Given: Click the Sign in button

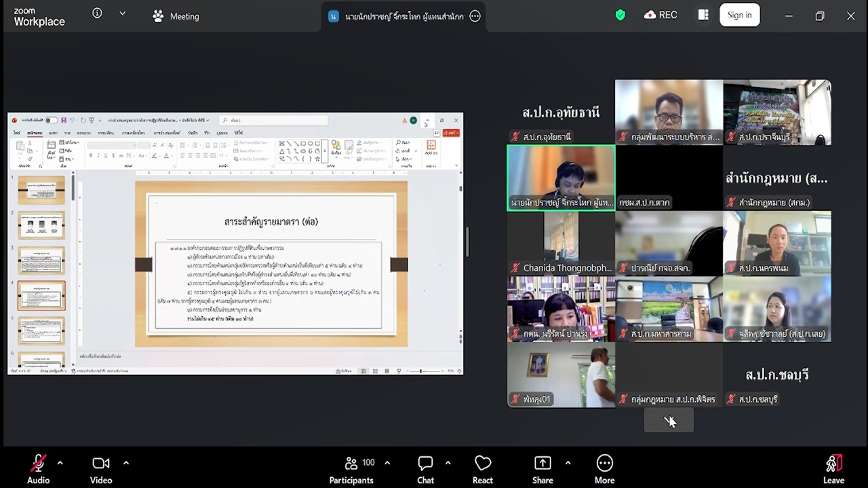Looking at the screenshot, I should (739, 15).
